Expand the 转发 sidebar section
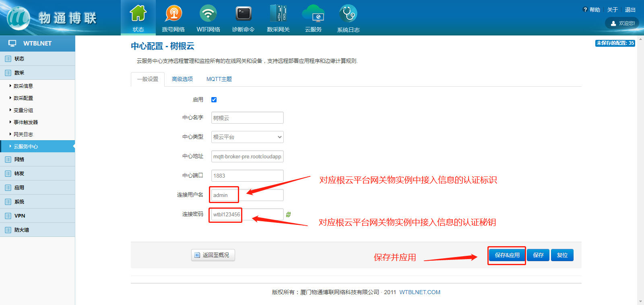The height and width of the screenshot is (305, 644). pyautogui.click(x=37, y=173)
